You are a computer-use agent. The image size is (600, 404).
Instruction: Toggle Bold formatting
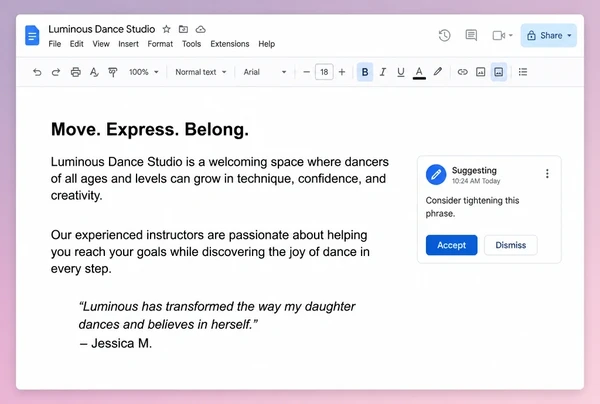tap(365, 72)
